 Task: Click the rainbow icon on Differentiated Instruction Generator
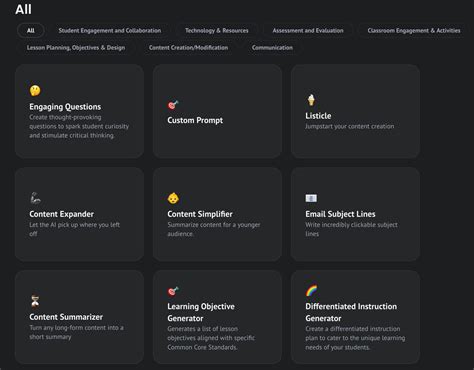click(311, 291)
